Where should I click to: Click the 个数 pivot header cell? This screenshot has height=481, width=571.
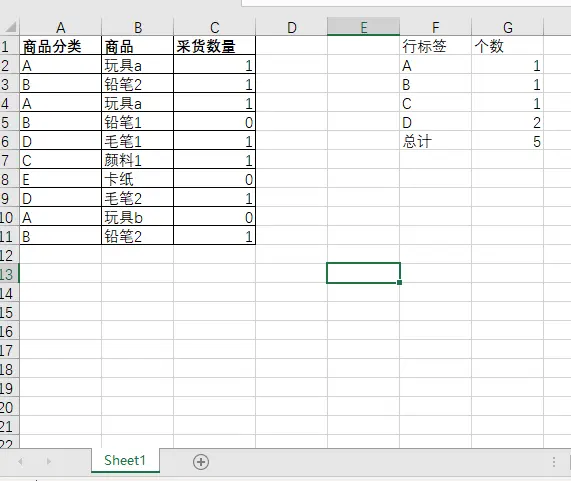(508, 46)
